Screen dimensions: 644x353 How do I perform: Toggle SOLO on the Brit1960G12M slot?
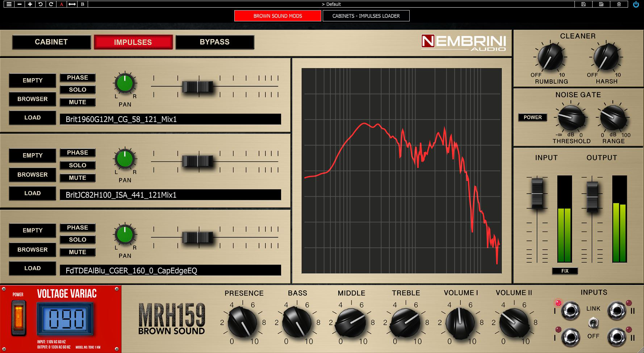[78, 90]
